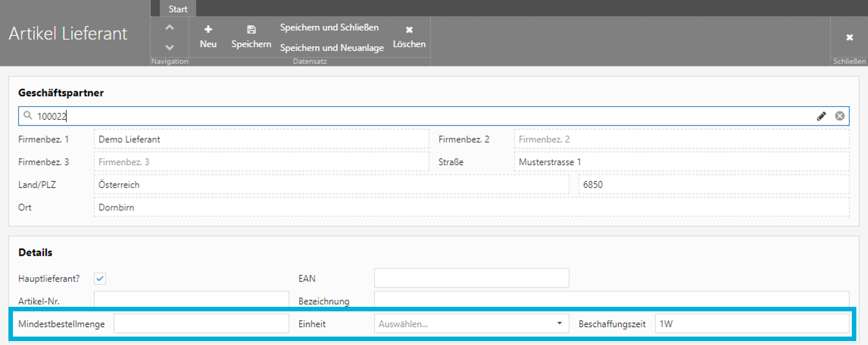868x345 pixels.
Task: Click the Geschäftspartner search field containing 100022
Action: tap(433, 116)
